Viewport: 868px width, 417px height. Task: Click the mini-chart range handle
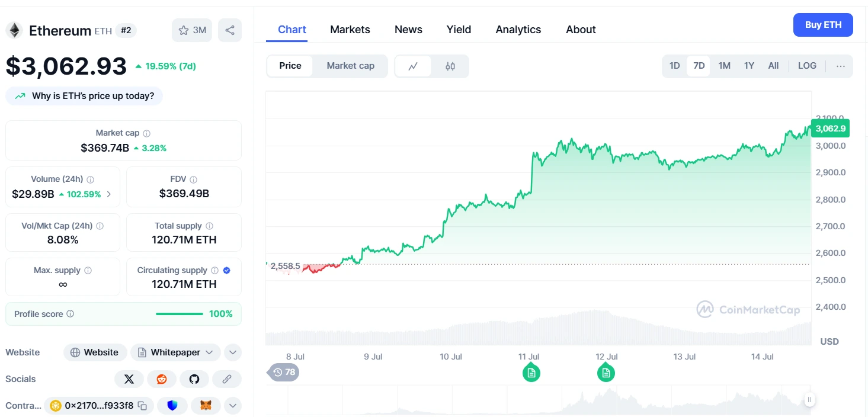(x=809, y=400)
